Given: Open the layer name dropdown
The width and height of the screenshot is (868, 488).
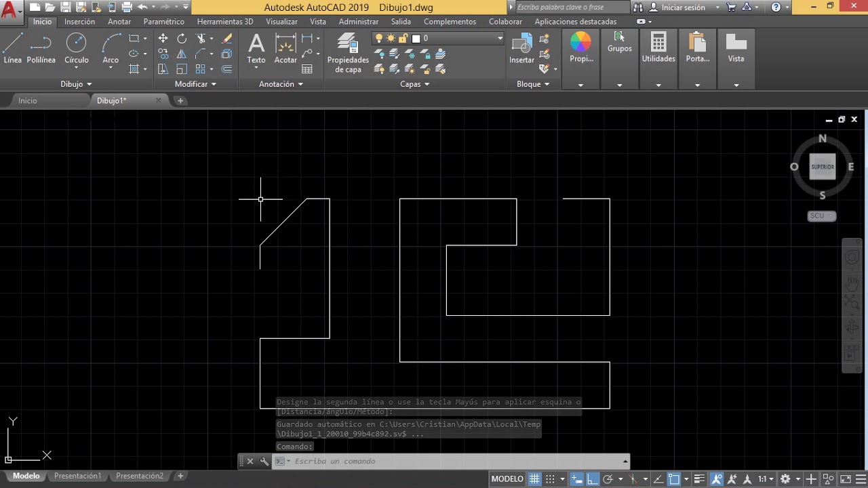Looking at the screenshot, I should 500,39.
